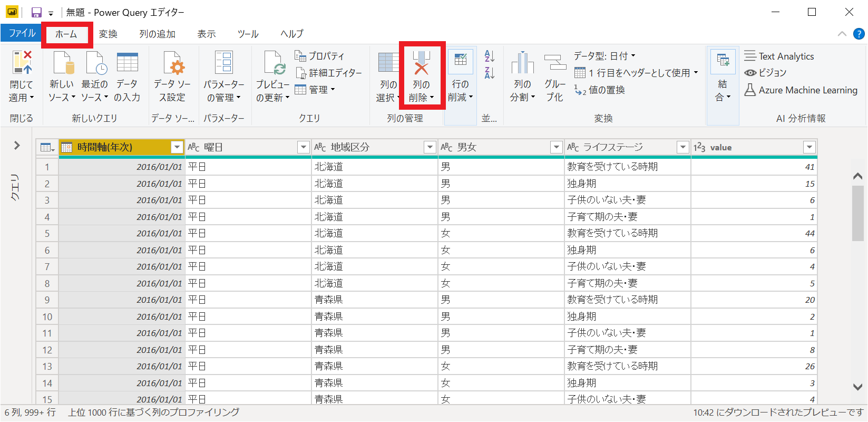
Task: Click the Close & Apply (閉じて適用) icon
Action: pyautogui.click(x=22, y=63)
